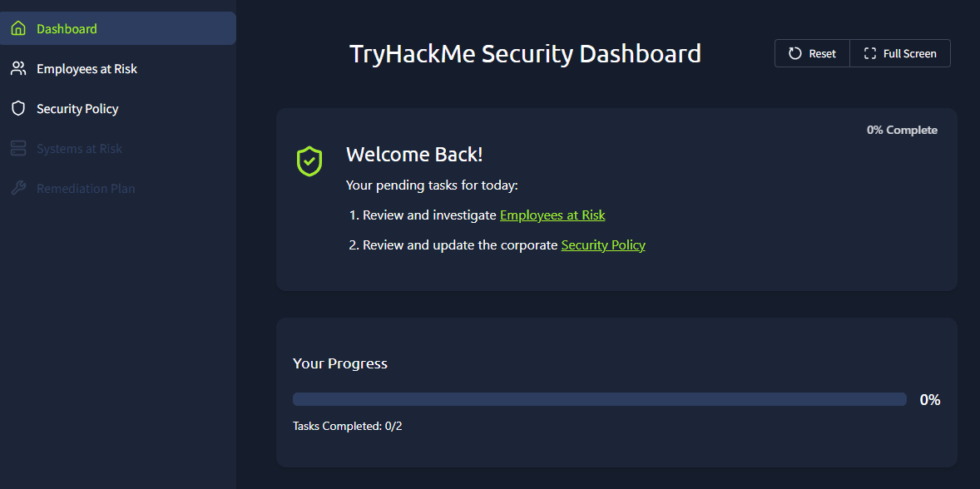Image resolution: width=980 pixels, height=489 pixels.
Task: Click the wrench icon beside Remediation Plan
Action: pos(18,189)
